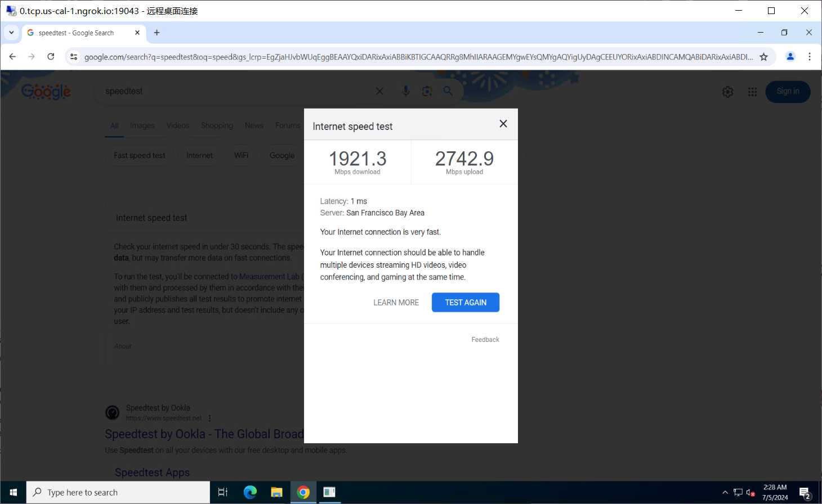
Task: Click the Fast speed test chip
Action: [x=139, y=155]
